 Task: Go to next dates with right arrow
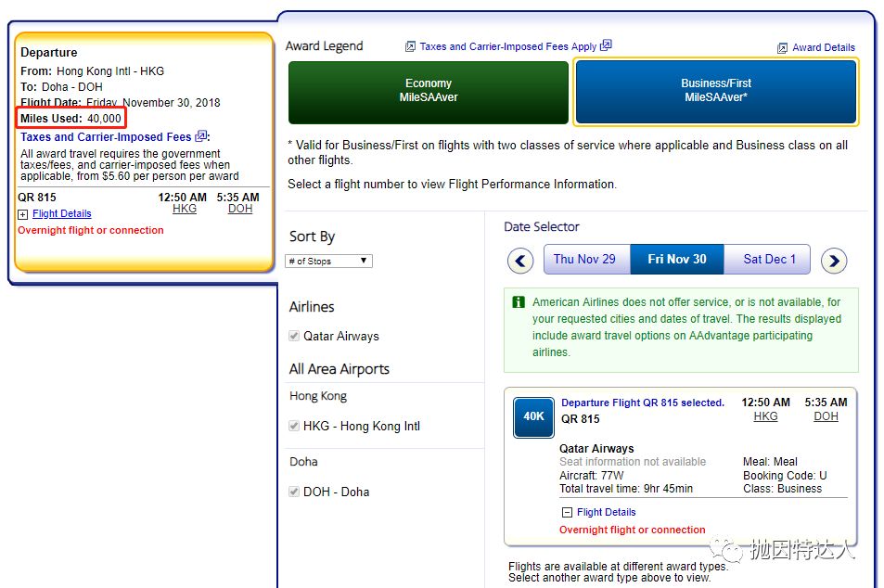834,261
